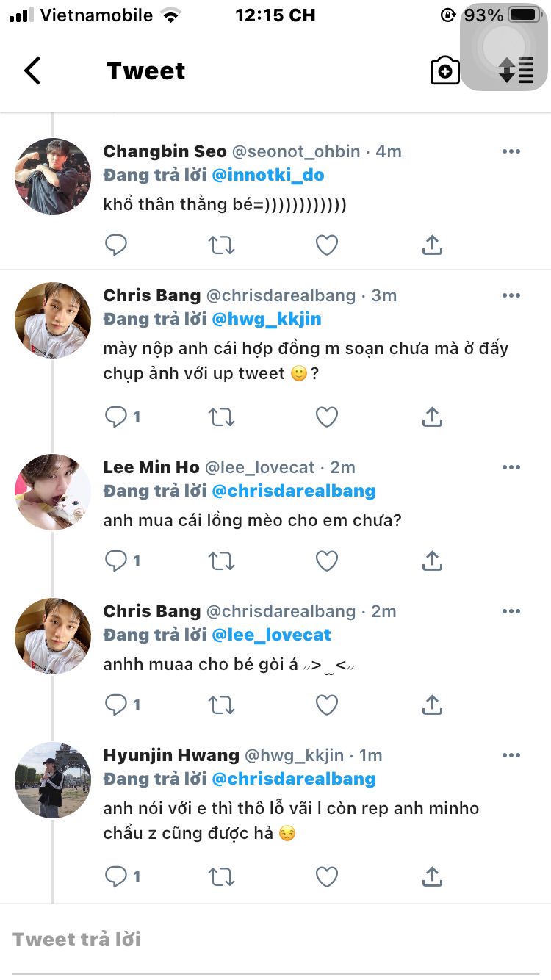View Lee Min Ho's avatar profile
The height and width of the screenshot is (980, 551).
tap(53, 491)
